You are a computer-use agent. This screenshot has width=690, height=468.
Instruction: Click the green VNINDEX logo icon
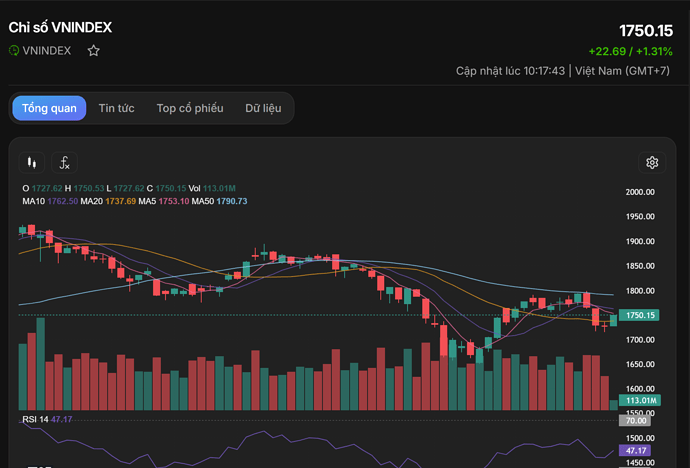click(14, 51)
